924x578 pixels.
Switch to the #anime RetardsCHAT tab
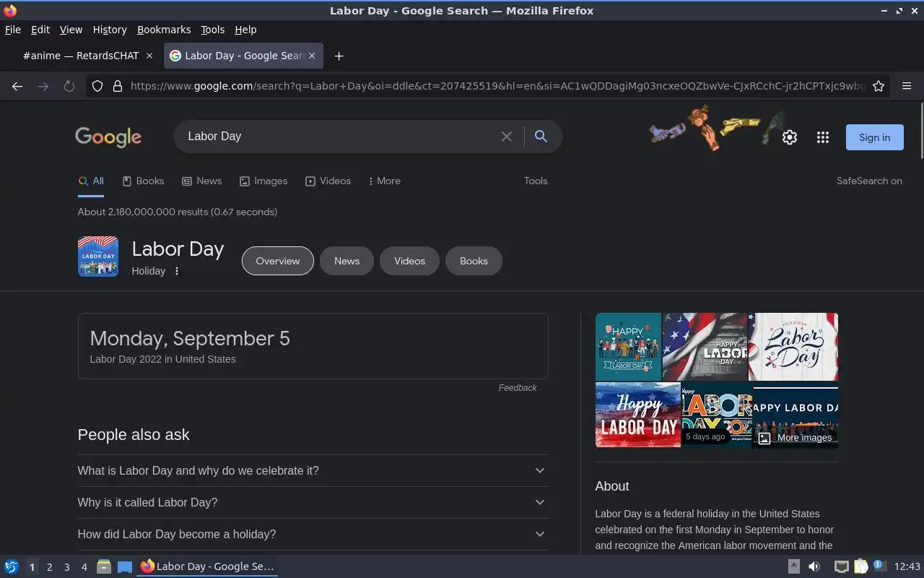point(81,56)
